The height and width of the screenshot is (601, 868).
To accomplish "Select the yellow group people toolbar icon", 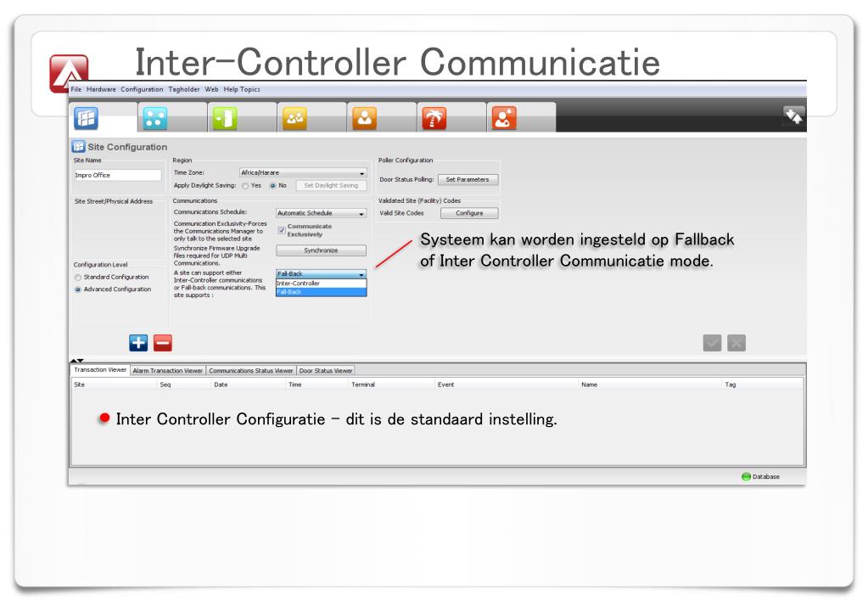I will [x=294, y=118].
